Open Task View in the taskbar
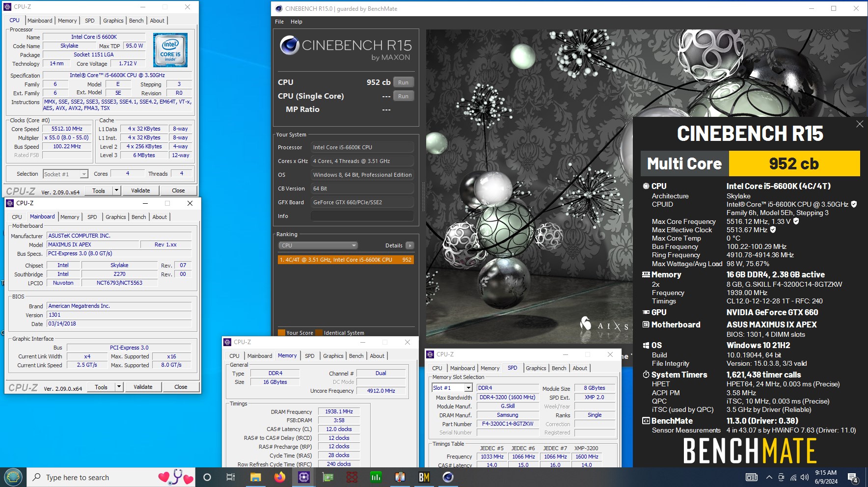Viewport: 868px width, 487px height. pos(230,477)
